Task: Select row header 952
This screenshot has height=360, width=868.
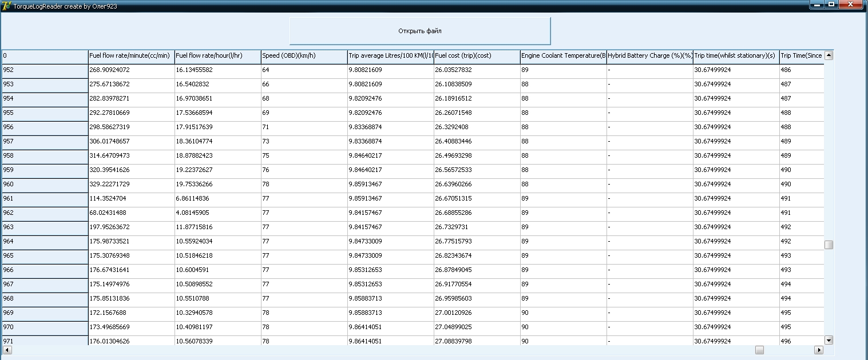Action: point(44,70)
